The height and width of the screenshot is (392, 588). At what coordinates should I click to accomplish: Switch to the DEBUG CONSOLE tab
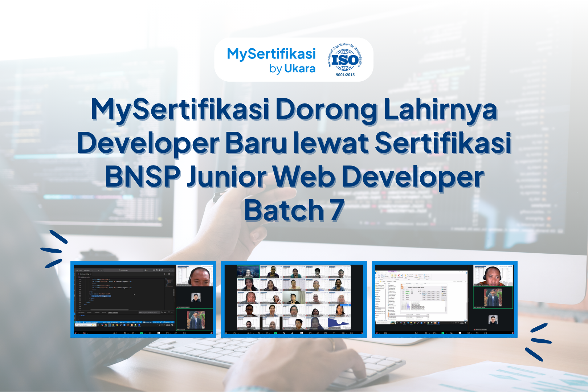coord(113,312)
